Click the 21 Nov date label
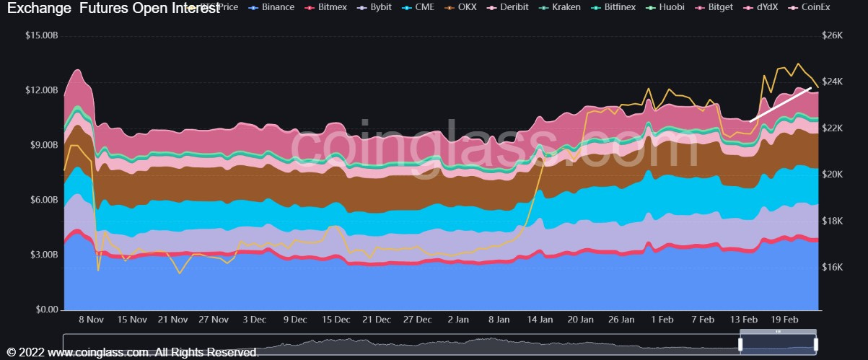This screenshot has height=360, width=868. (173, 320)
